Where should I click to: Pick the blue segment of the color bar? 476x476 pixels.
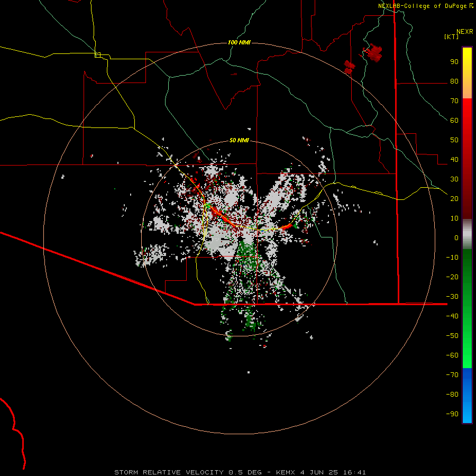click(x=467, y=396)
